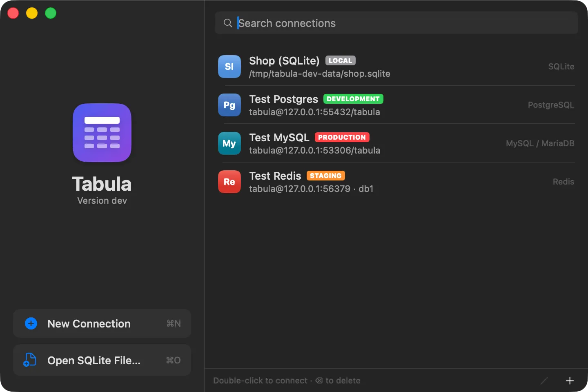The image size is (588, 392).
Task: Click the yellow minimize window button
Action: [x=32, y=13]
